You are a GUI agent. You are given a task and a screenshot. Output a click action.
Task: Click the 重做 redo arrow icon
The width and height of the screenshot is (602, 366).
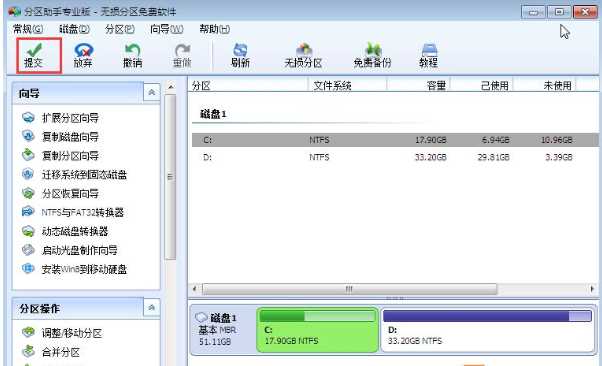[182, 50]
